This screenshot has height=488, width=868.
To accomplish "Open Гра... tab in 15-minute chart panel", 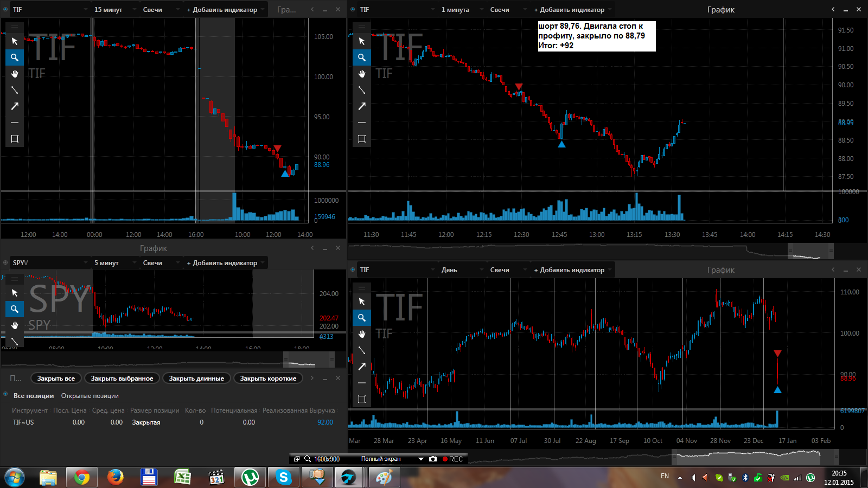I will click(x=286, y=9).
